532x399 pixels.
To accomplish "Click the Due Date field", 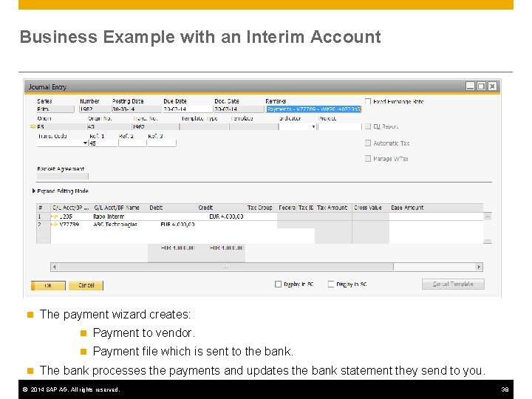I will click(188, 109).
